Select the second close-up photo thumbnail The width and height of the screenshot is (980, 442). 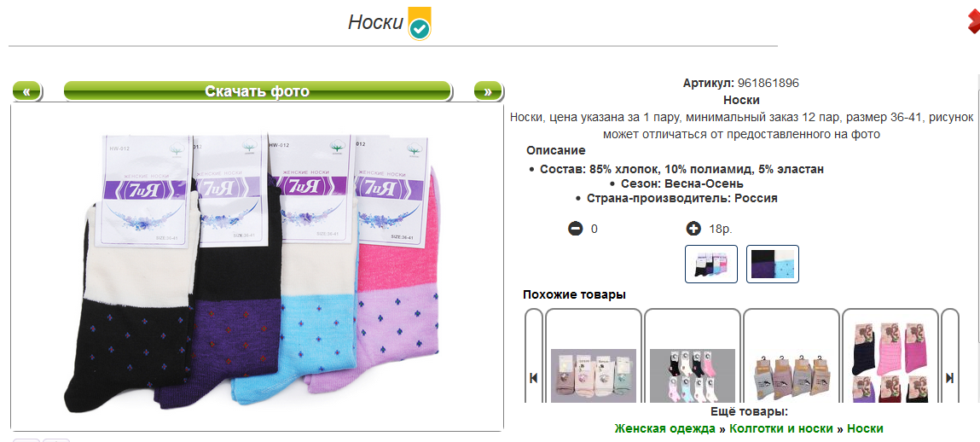tap(773, 264)
